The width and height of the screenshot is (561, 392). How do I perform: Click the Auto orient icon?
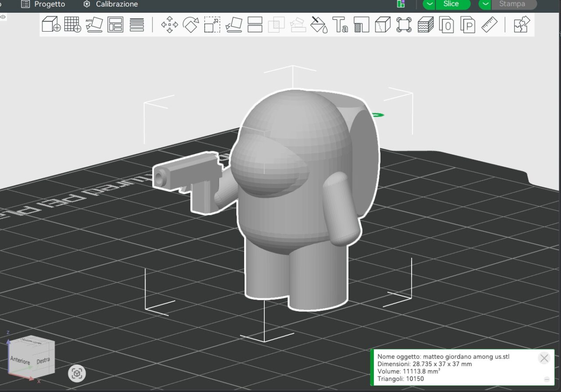pos(94,24)
